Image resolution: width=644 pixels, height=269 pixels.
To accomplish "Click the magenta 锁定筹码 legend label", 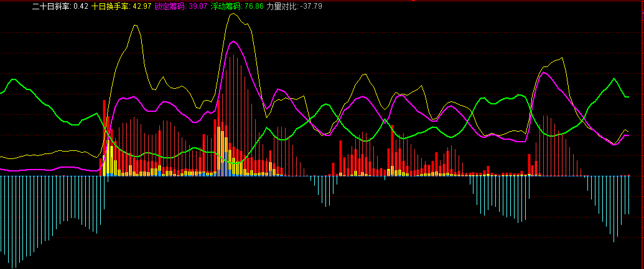I will pyautogui.click(x=170, y=6).
